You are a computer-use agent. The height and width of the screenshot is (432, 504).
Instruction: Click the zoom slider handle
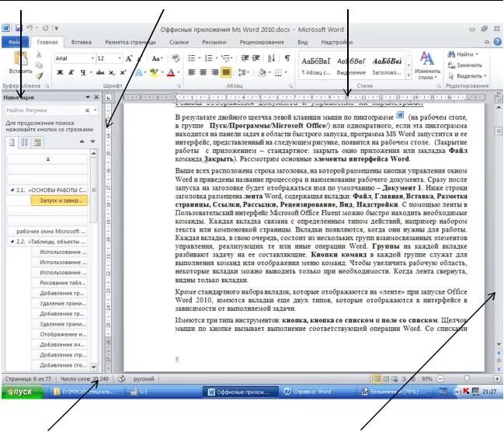467,378
